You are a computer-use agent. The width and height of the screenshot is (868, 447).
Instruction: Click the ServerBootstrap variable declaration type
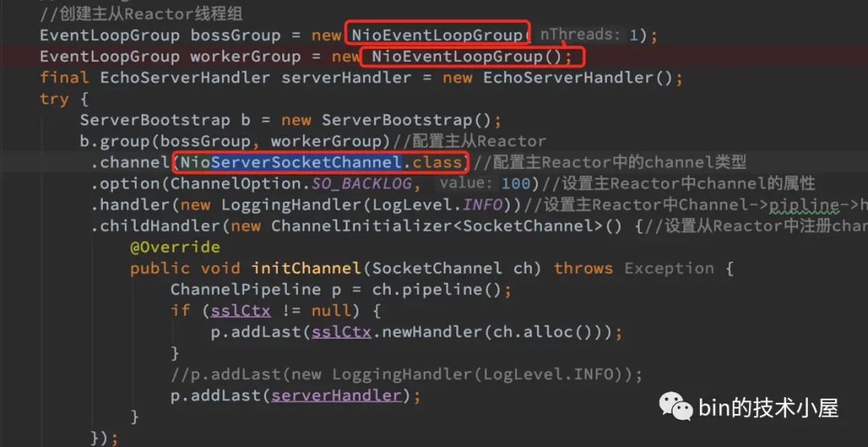[x=155, y=121]
